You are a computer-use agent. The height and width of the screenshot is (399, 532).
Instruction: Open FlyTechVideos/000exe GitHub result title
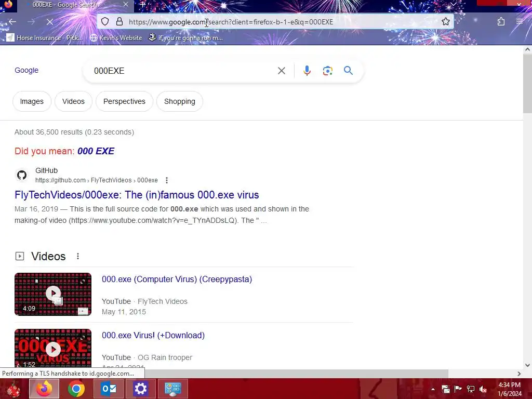[x=137, y=195]
